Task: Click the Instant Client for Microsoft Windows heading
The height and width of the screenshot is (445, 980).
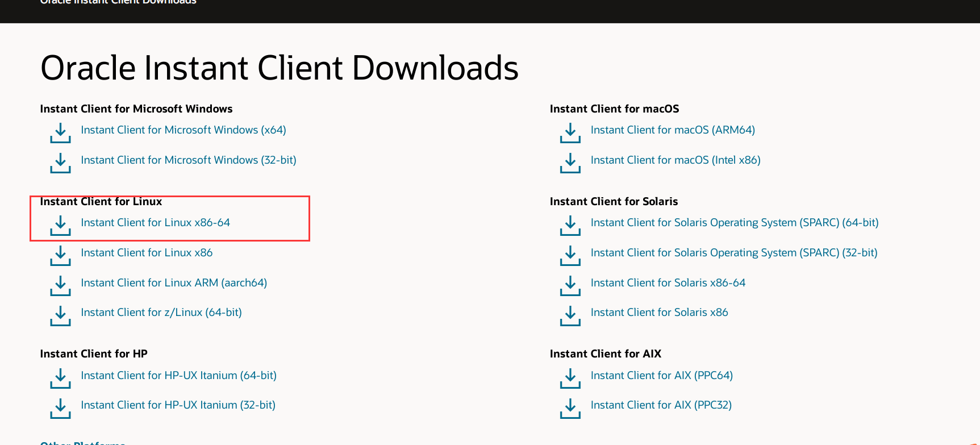Action: tap(136, 109)
